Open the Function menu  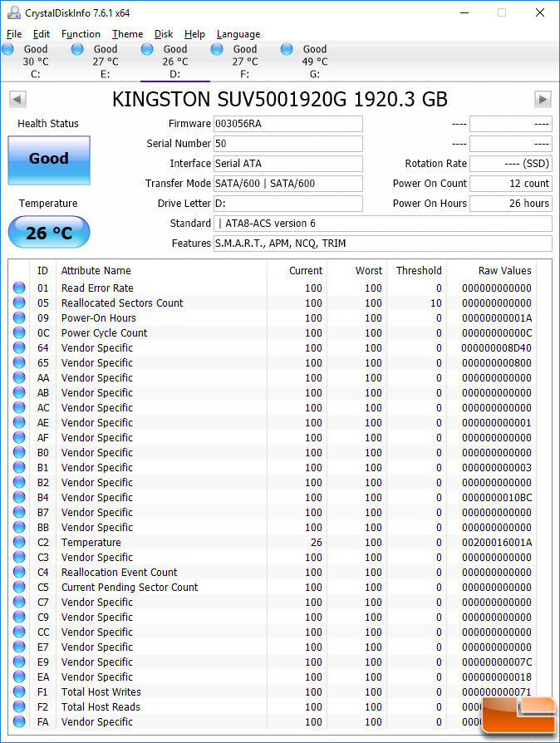point(81,34)
